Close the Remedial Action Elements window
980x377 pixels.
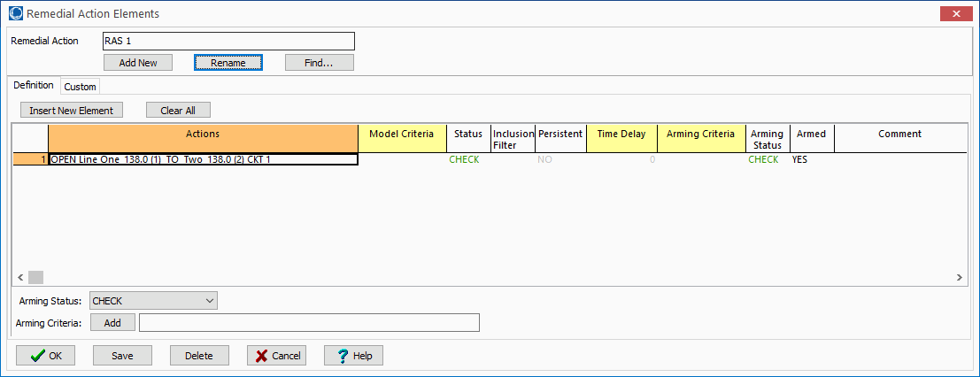pyautogui.click(x=955, y=13)
